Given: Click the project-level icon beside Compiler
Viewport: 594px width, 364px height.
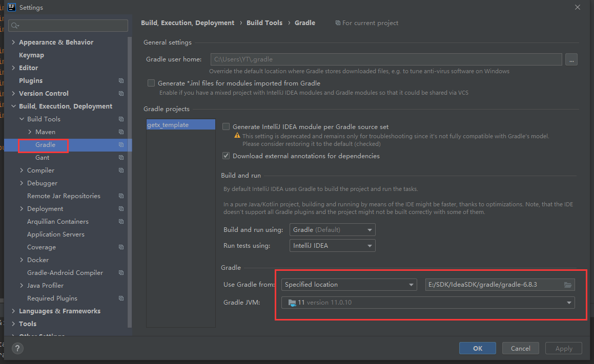Looking at the screenshot, I should click(121, 170).
